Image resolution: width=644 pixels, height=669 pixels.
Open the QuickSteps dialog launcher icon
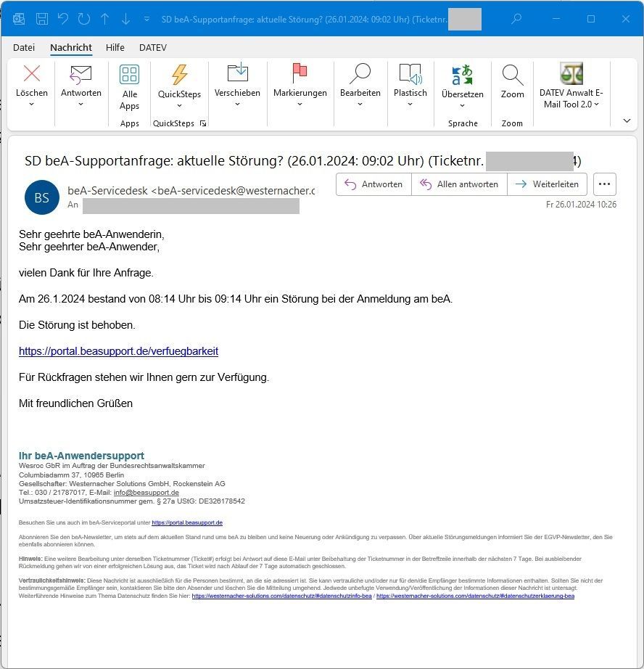point(203,123)
